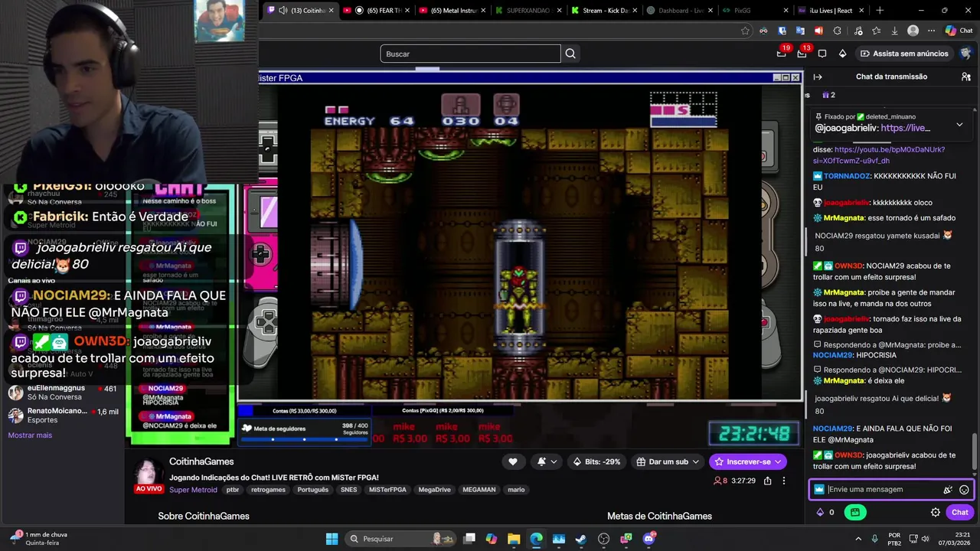Switch to the SUPERXANDAO Kick tab
Image resolution: width=980 pixels, height=551 pixels.
(528, 11)
